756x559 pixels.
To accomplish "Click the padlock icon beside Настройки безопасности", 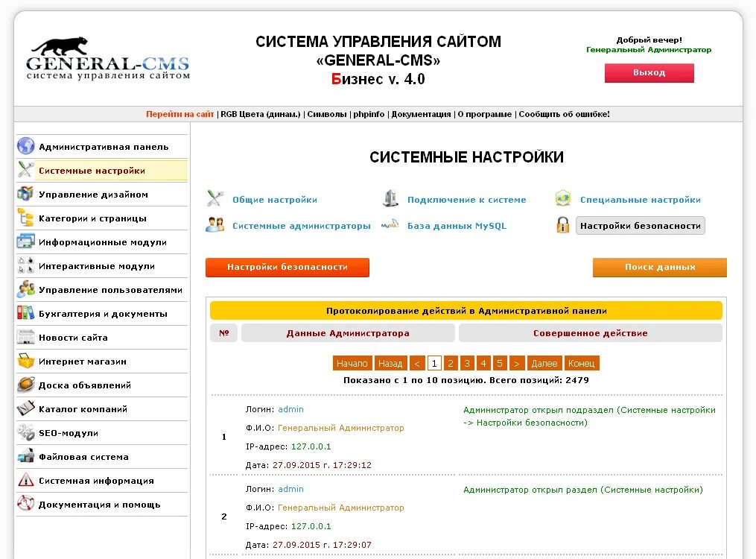I will click(x=562, y=225).
